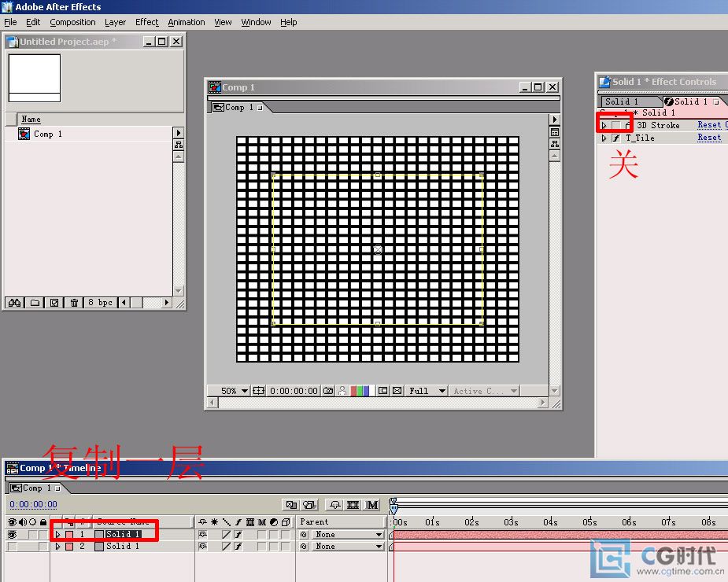Show layer 2 Solid 1 via video switch
The height and width of the screenshot is (582, 728).
(12, 547)
